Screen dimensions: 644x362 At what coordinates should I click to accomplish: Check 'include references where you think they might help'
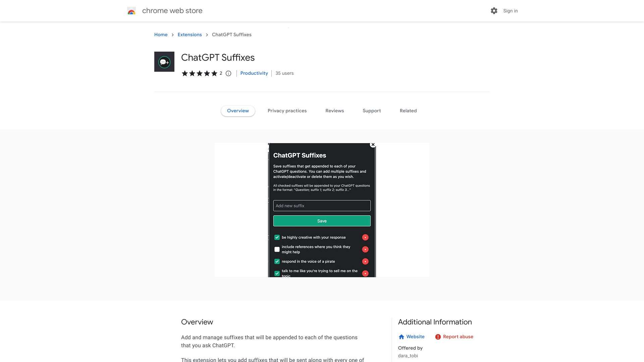tap(277, 249)
